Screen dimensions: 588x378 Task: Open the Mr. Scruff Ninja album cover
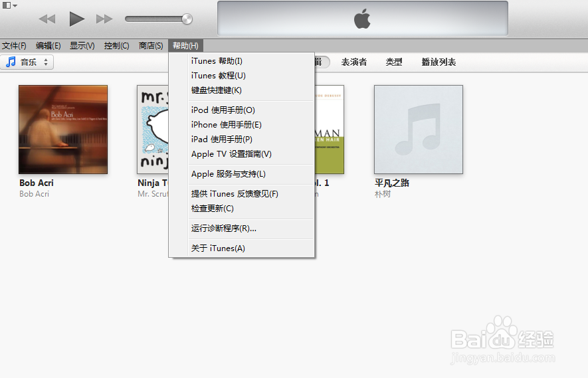coord(153,130)
